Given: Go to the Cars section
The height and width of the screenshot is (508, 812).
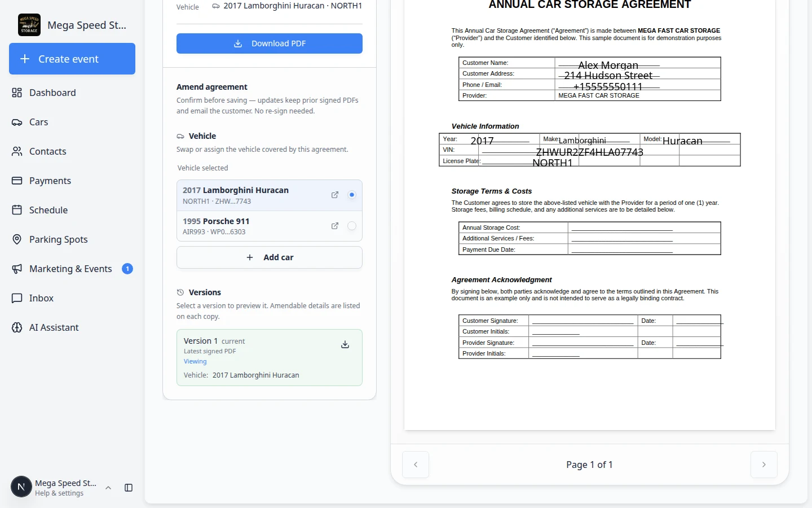Looking at the screenshot, I should tap(72, 122).
